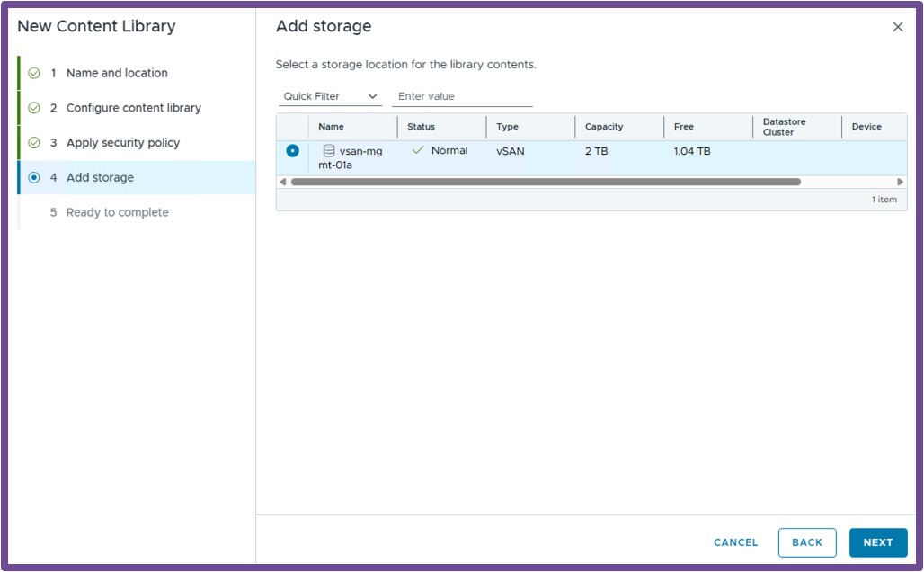Click the green Normal status checkmark
This screenshot has width=924, height=572.
(418, 150)
